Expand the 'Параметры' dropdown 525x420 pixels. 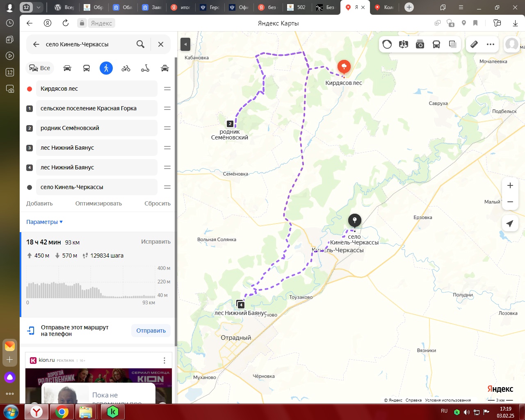(44, 222)
